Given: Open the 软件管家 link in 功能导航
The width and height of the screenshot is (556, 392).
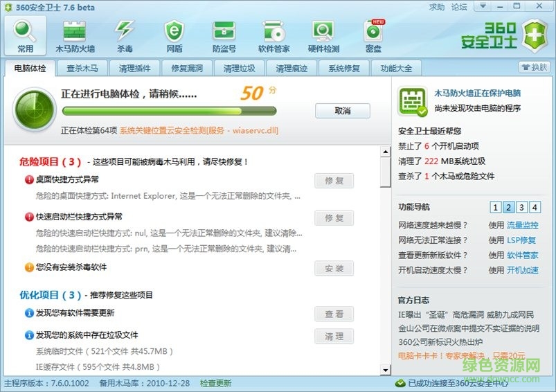Looking at the screenshot, I should click(522, 255).
